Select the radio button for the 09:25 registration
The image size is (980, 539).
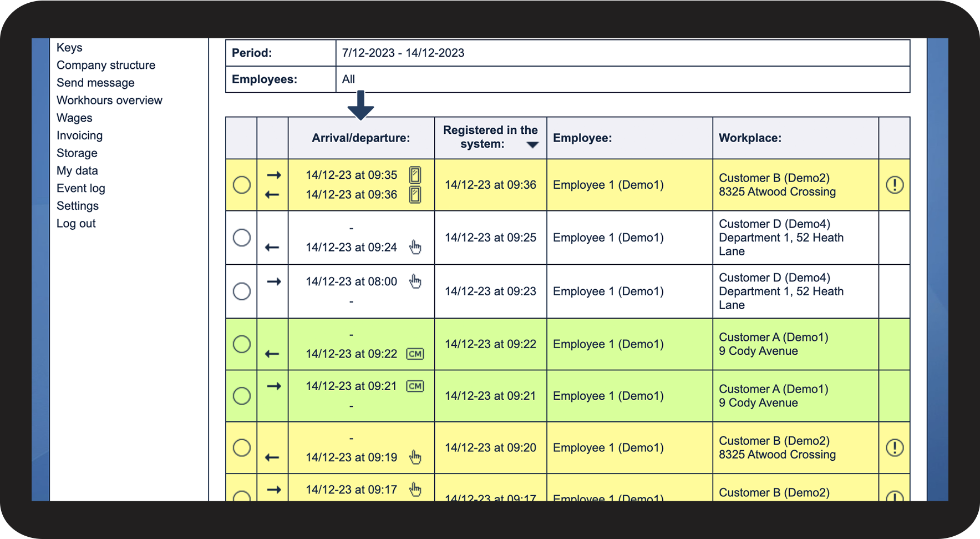click(241, 238)
